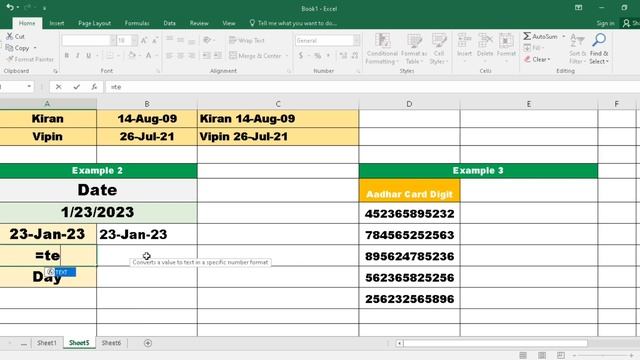Viewport: 640px width, 360px height.
Task: Open the AutoSum dropdown arrow
Action: [564, 36]
